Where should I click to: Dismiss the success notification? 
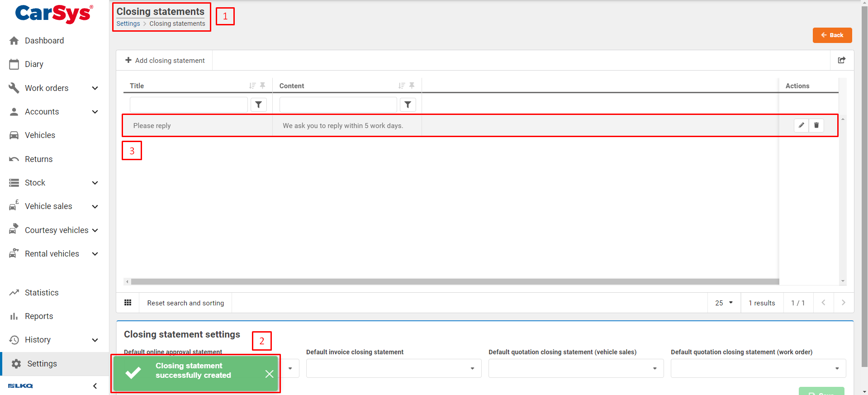tap(269, 374)
